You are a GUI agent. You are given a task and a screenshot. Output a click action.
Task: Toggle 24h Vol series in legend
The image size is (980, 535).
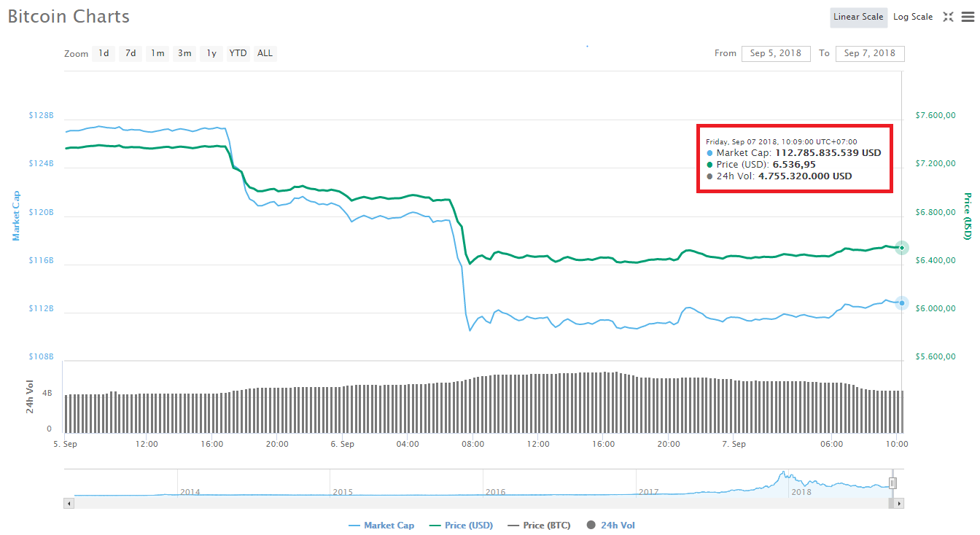611,525
